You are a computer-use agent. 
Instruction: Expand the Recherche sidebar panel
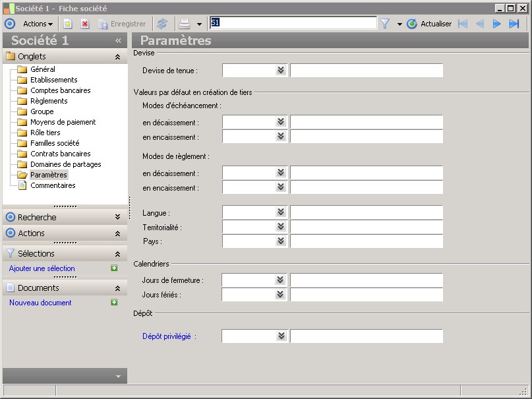tap(117, 217)
